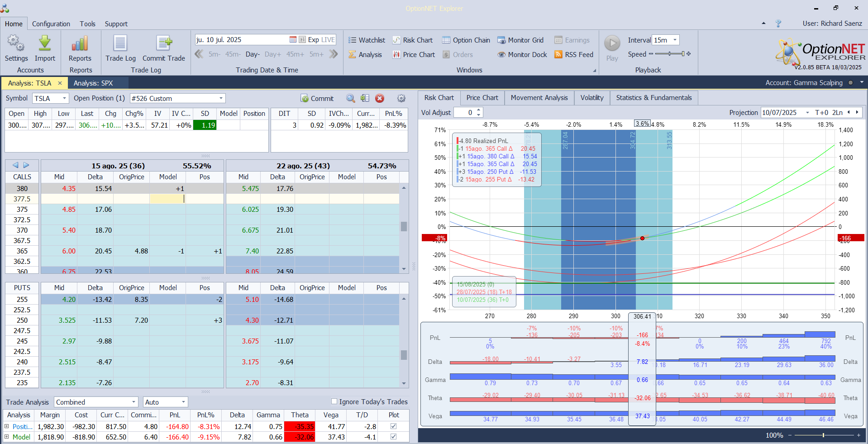
Task: Click the grid swap icon beside magnifier
Action: [x=365, y=98]
